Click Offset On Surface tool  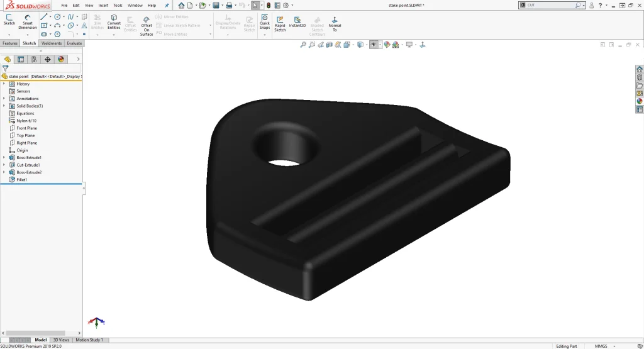tap(147, 26)
